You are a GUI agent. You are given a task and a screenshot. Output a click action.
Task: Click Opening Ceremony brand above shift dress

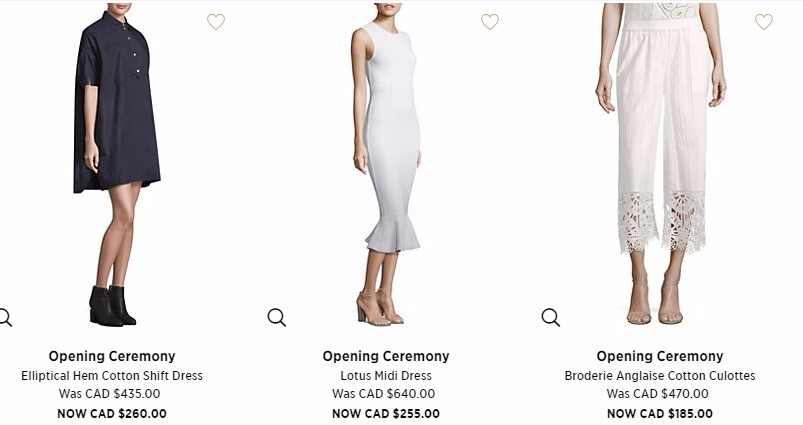tap(112, 356)
